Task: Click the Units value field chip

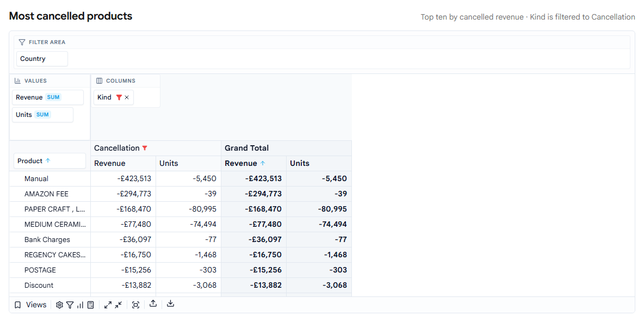Action: [x=43, y=115]
